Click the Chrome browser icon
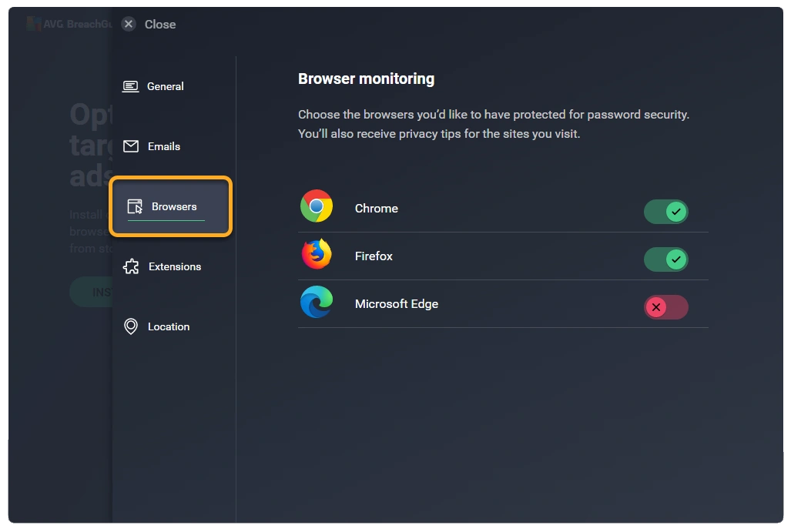 [x=317, y=207]
